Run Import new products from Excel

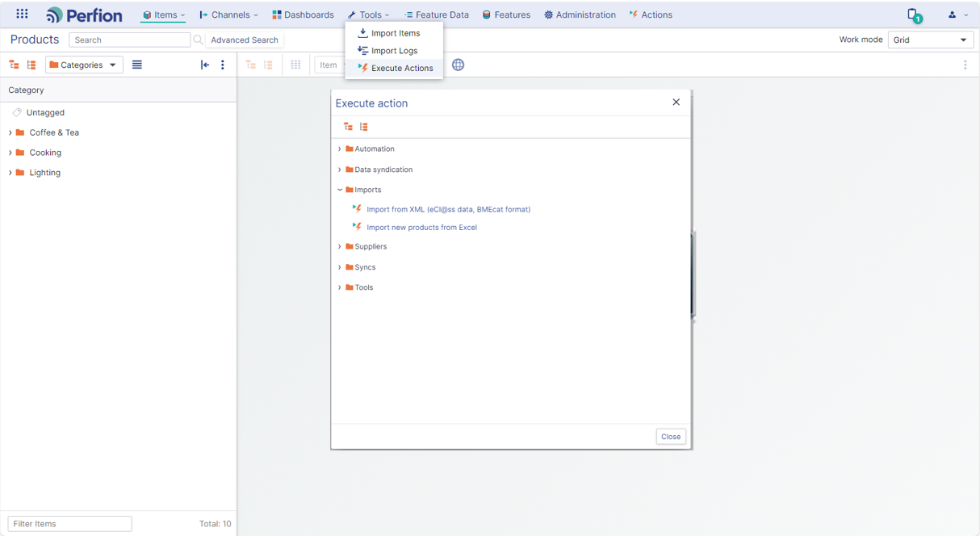tap(421, 228)
